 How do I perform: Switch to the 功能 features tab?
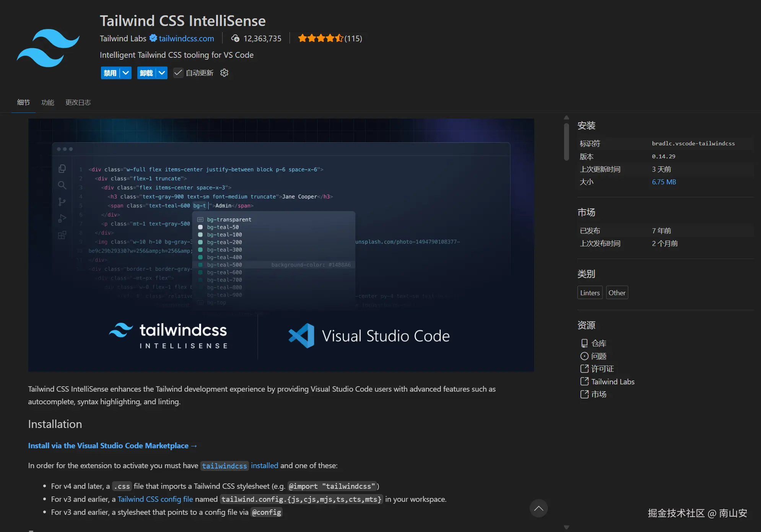(48, 102)
